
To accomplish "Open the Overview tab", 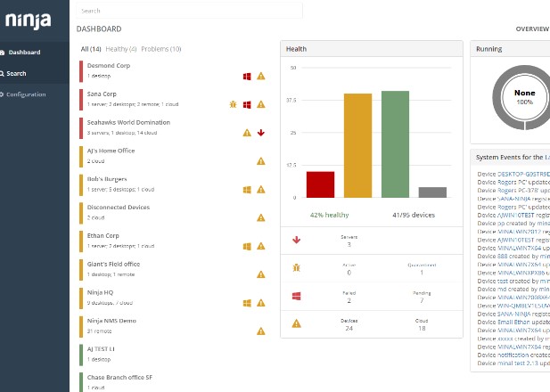I will click(x=532, y=29).
